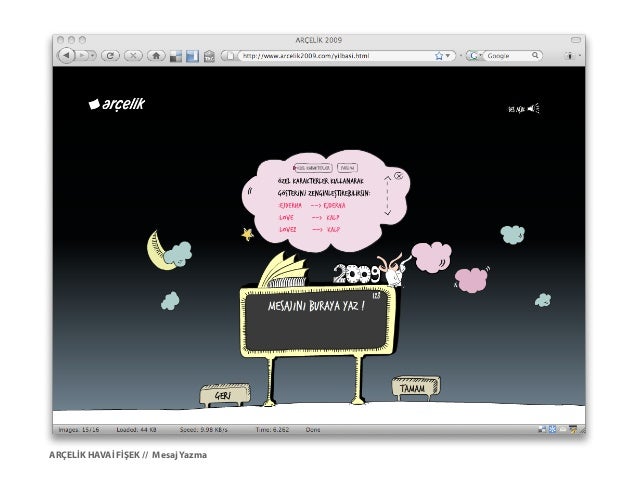Click the Time: 6.262 status text
638x479 pixels.
(x=272, y=430)
